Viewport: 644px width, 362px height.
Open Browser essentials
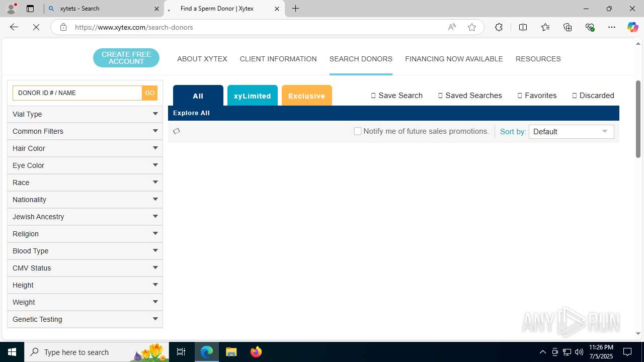coord(590,27)
